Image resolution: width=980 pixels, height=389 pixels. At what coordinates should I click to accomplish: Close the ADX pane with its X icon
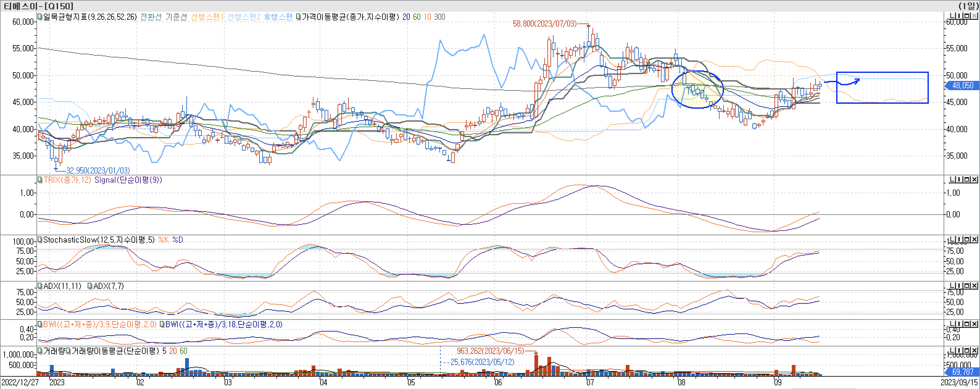[x=974, y=286]
